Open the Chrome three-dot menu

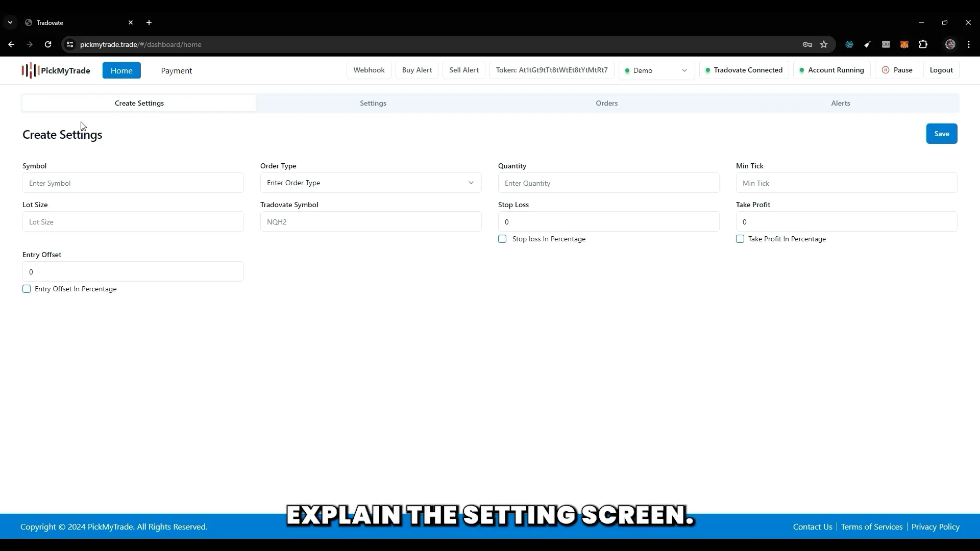(969, 44)
